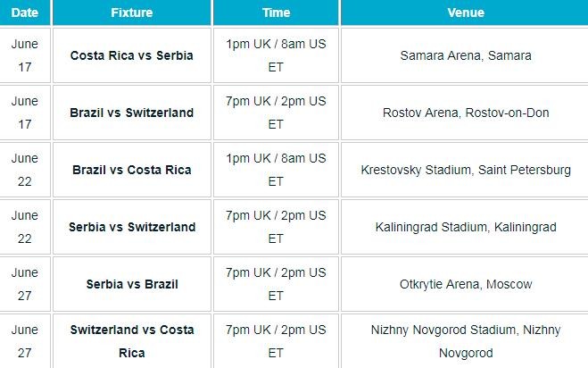588x368 pixels.
Task: Click the Krestovsky Stadium, Saint Petersburg venue
Action: pyautogui.click(x=466, y=170)
